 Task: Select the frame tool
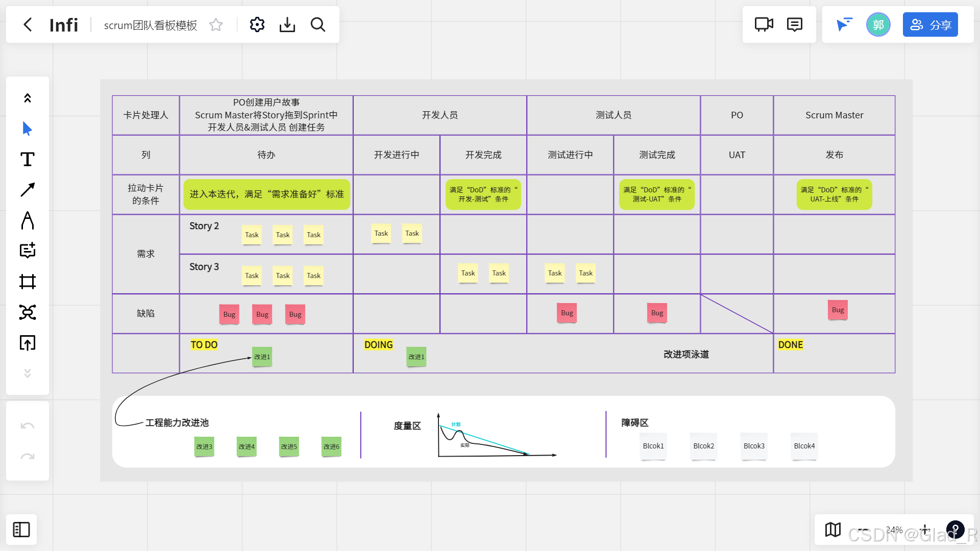pyautogui.click(x=28, y=282)
